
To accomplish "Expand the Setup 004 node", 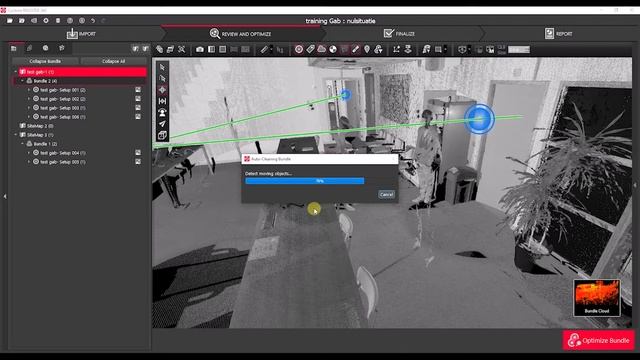I will click(29, 153).
